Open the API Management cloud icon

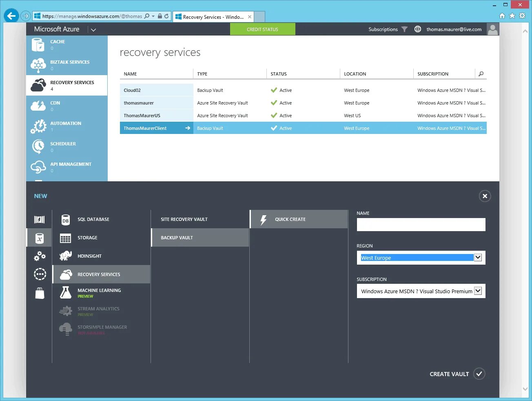point(38,167)
